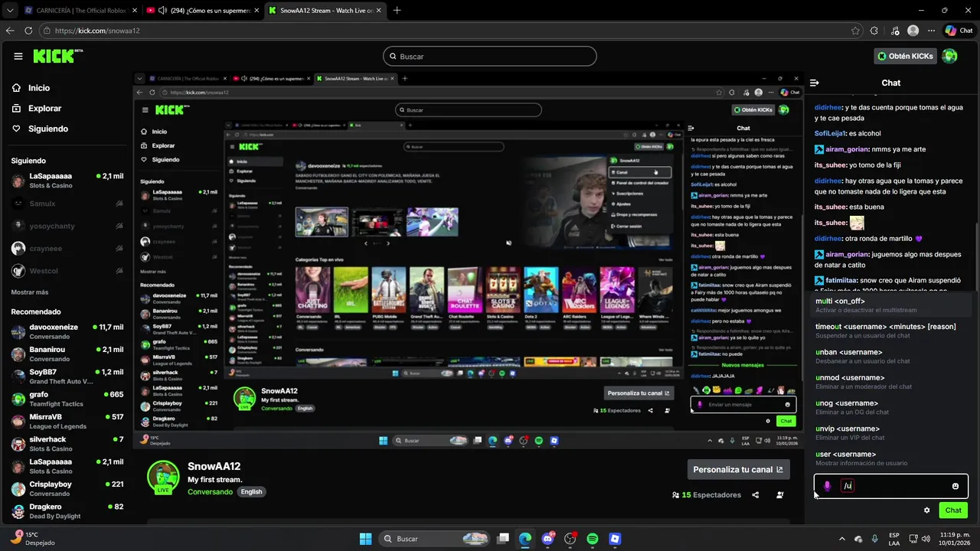Open the browser profile icon
Screen dimensions: 980x551
[913, 31]
